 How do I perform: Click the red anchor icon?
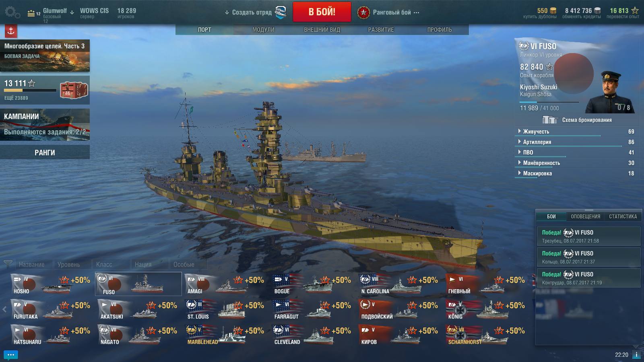11,31
